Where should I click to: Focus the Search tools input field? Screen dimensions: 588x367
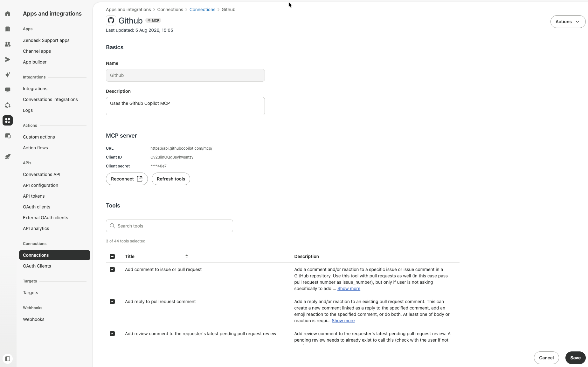pyautogui.click(x=169, y=226)
